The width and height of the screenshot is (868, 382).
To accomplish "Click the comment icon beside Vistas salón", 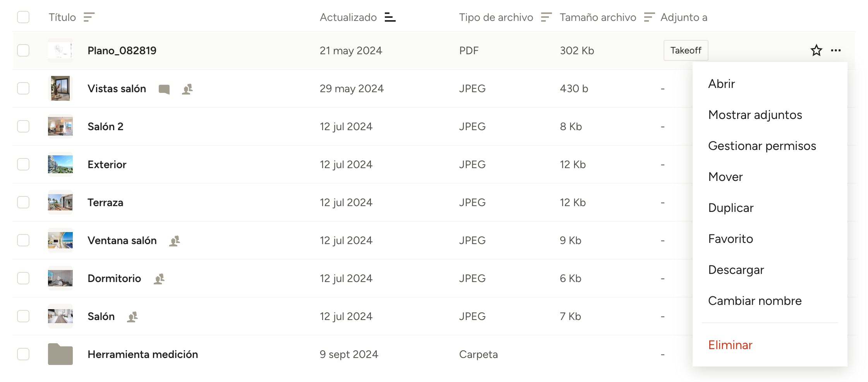I will pyautogui.click(x=164, y=89).
